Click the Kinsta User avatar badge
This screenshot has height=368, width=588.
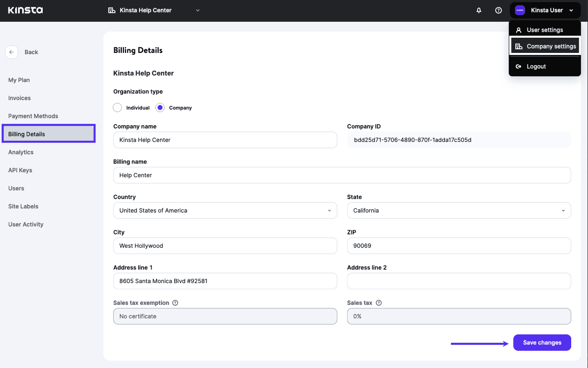pyautogui.click(x=520, y=10)
